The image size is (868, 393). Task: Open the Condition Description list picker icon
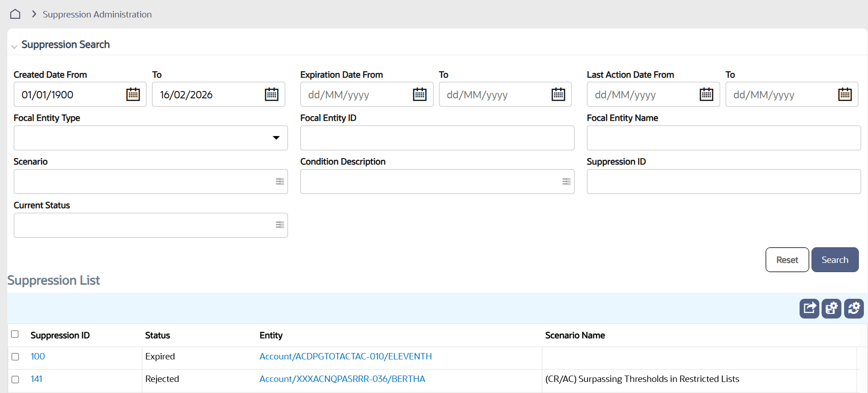tap(566, 182)
